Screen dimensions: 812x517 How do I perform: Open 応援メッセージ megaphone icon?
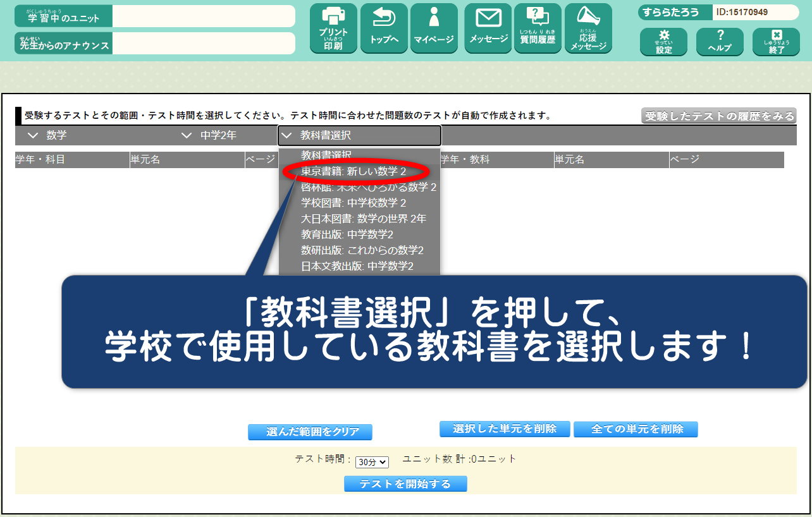(x=588, y=28)
